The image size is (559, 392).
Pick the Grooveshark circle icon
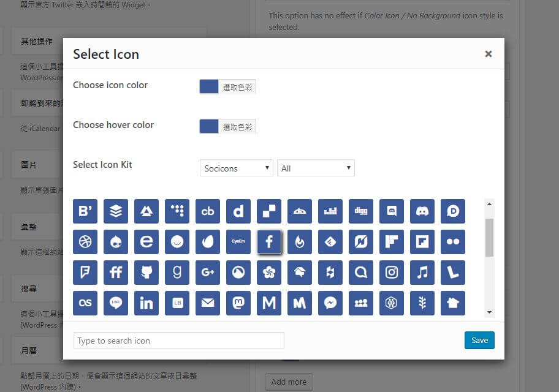point(238,273)
